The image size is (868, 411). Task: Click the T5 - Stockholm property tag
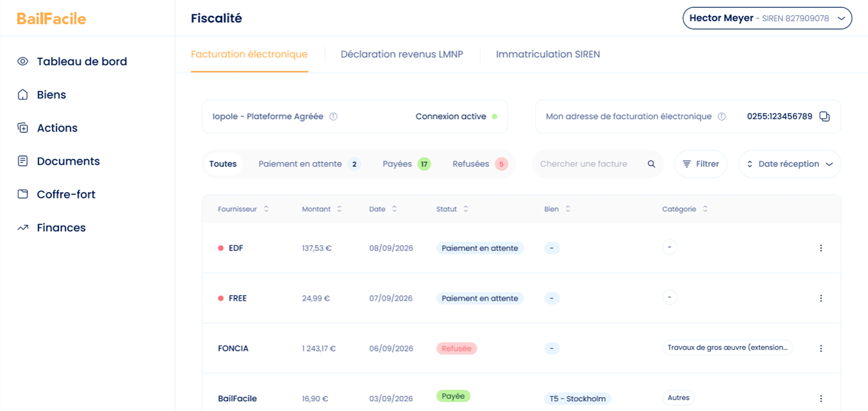click(577, 399)
